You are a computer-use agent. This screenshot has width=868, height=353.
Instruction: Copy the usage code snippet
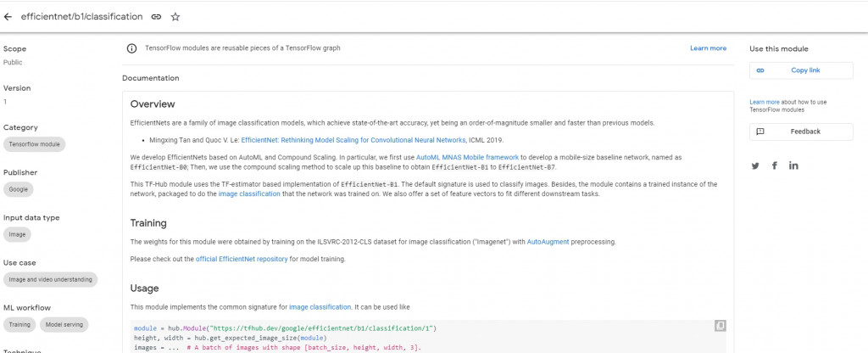[x=720, y=325]
